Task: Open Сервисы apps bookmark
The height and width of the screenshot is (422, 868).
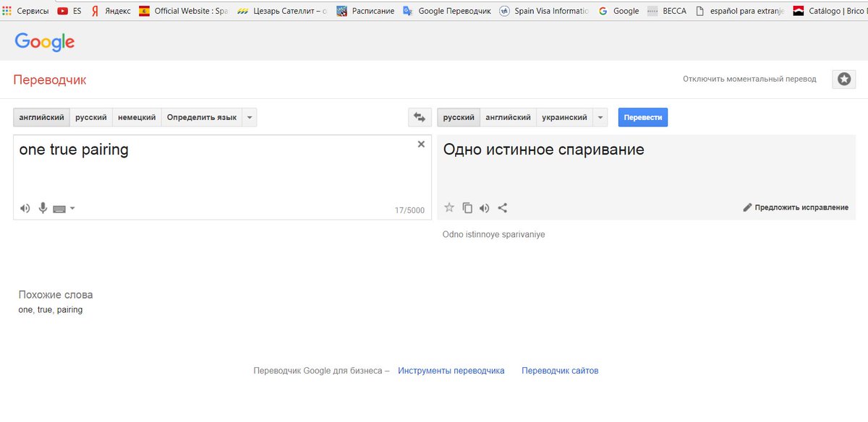Action: 25,11
